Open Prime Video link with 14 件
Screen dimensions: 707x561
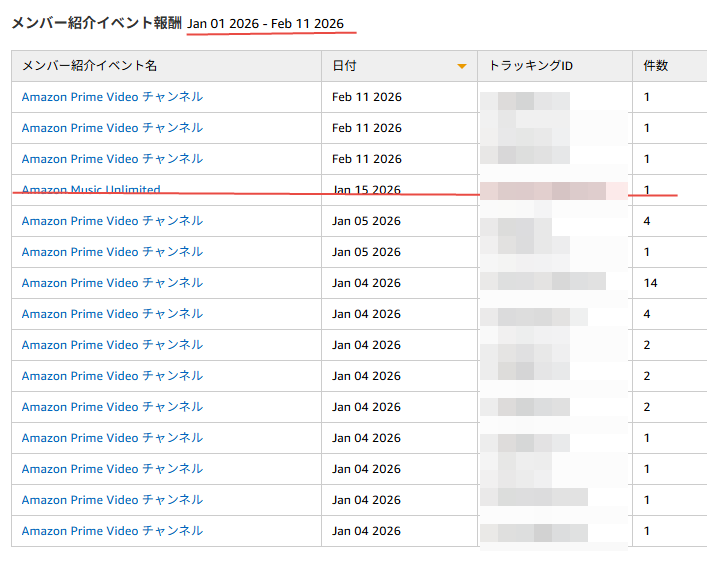(112, 283)
